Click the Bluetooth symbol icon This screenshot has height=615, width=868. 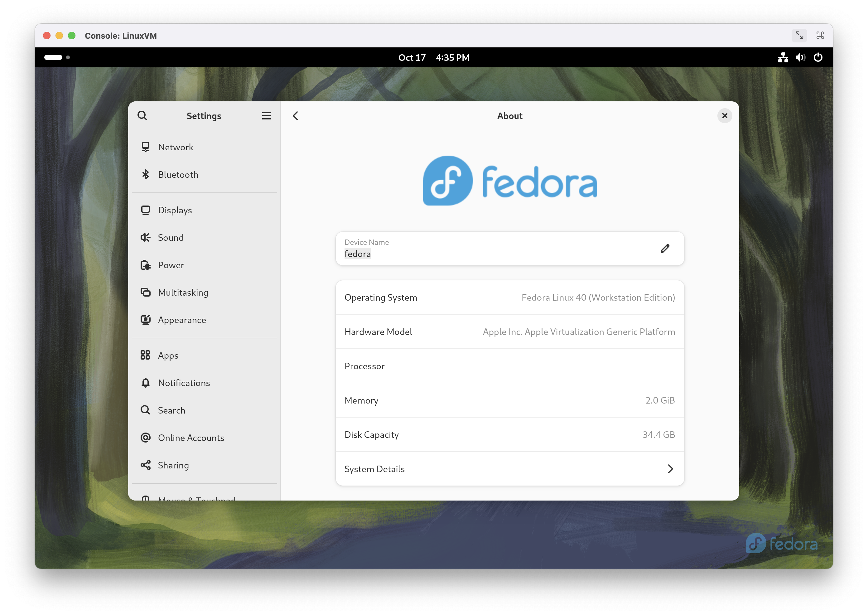click(x=145, y=174)
